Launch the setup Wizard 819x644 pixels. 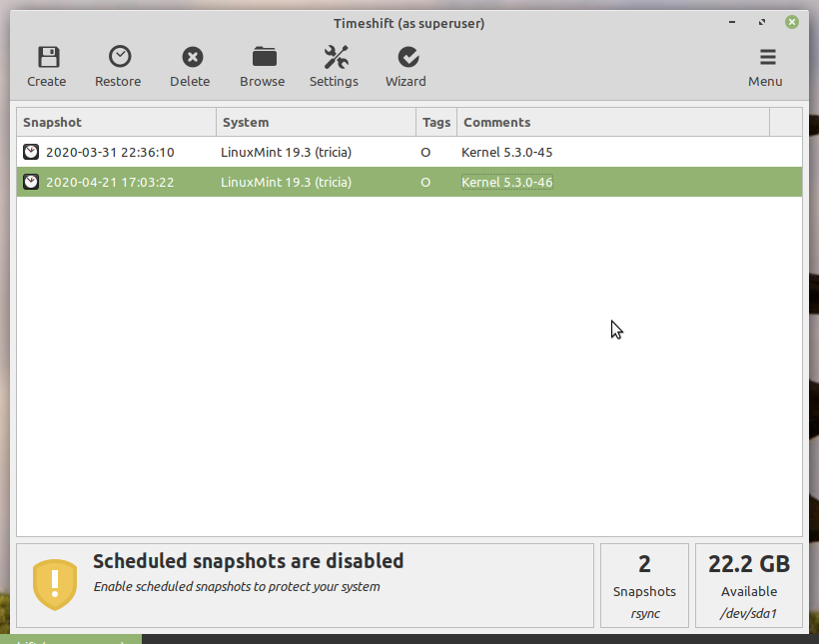click(406, 67)
